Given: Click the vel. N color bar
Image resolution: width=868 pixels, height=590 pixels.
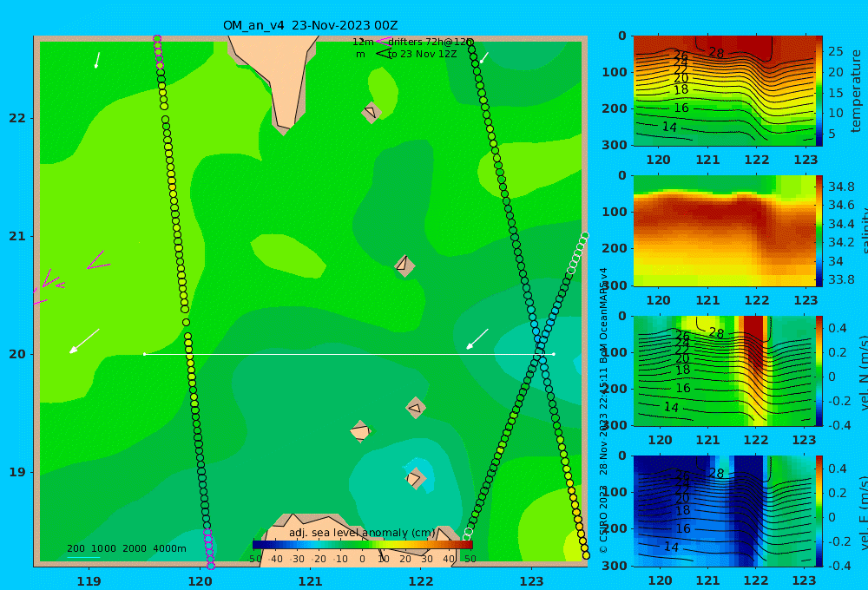Looking at the screenshot, I should click(819, 370).
